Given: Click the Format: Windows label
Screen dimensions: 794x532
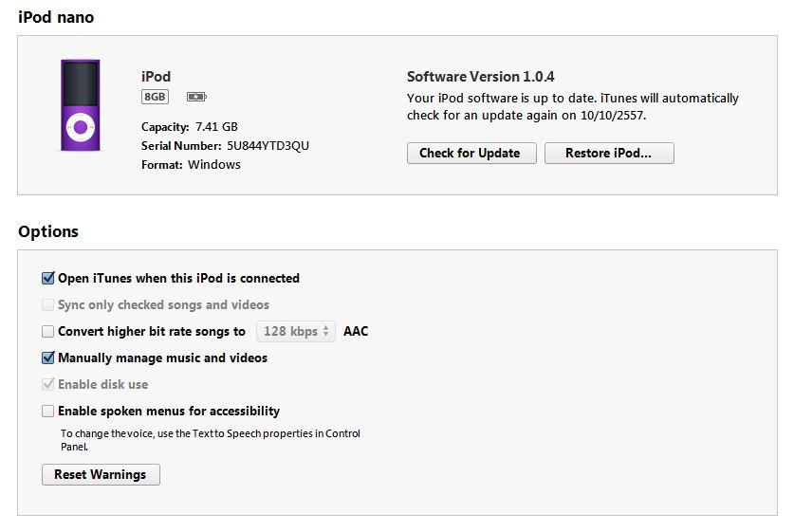Looking at the screenshot, I should tap(191, 165).
